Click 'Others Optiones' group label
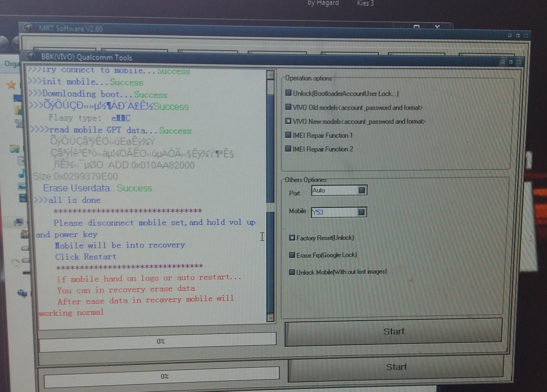 tap(305, 180)
